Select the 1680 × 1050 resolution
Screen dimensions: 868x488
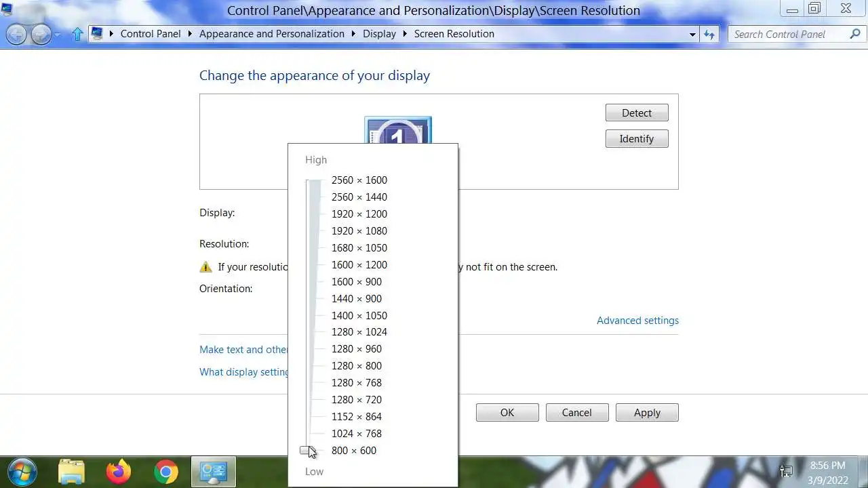(x=359, y=248)
